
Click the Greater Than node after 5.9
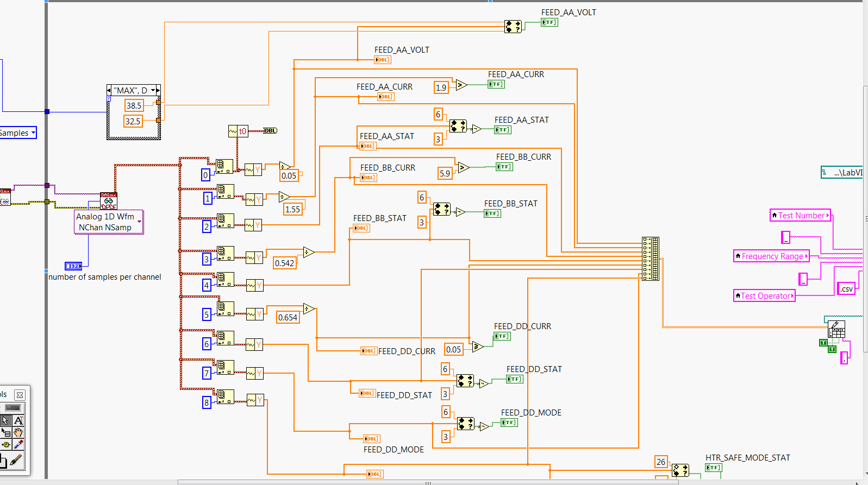[464, 167]
